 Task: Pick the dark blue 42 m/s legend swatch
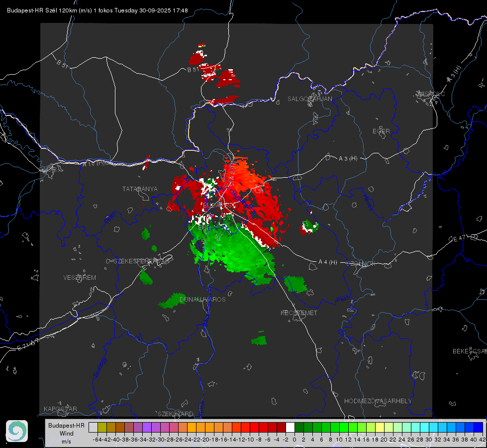(x=479, y=427)
